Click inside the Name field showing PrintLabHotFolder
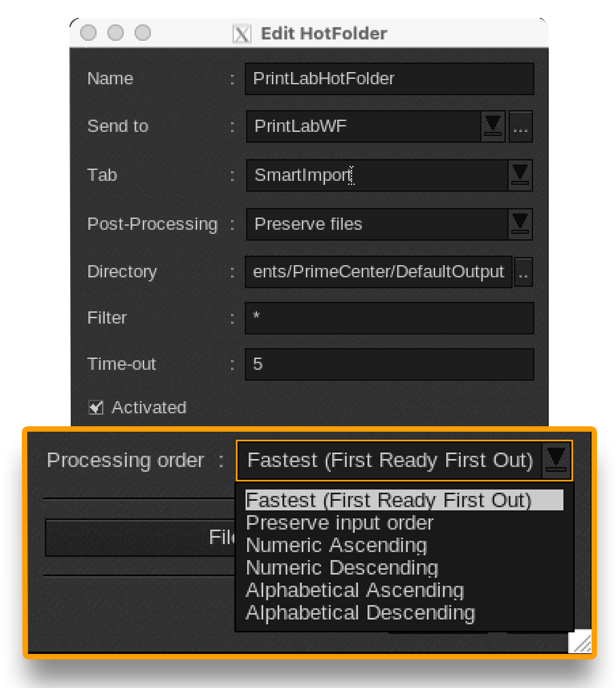616x688 pixels. coord(389,78)
